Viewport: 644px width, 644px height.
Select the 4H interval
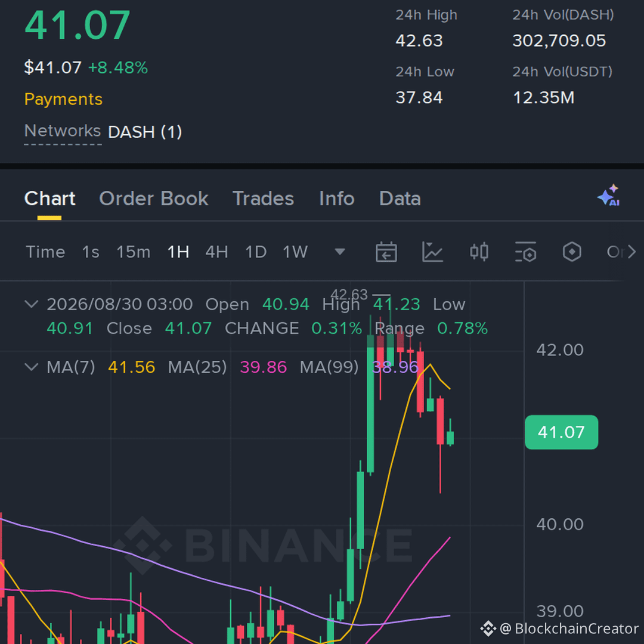(x=217, y=252)
